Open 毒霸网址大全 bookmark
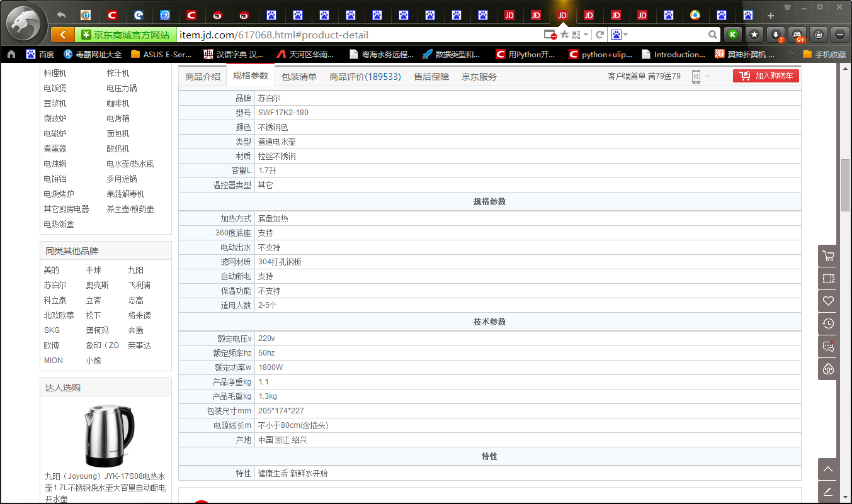This screenshot has width=852, height=504. click(93, 54)
